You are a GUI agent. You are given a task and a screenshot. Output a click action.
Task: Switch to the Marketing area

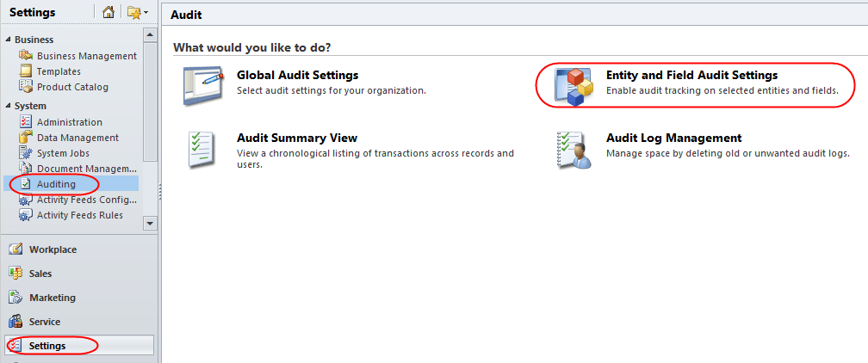pyautogui.click(x=52, y=298)
